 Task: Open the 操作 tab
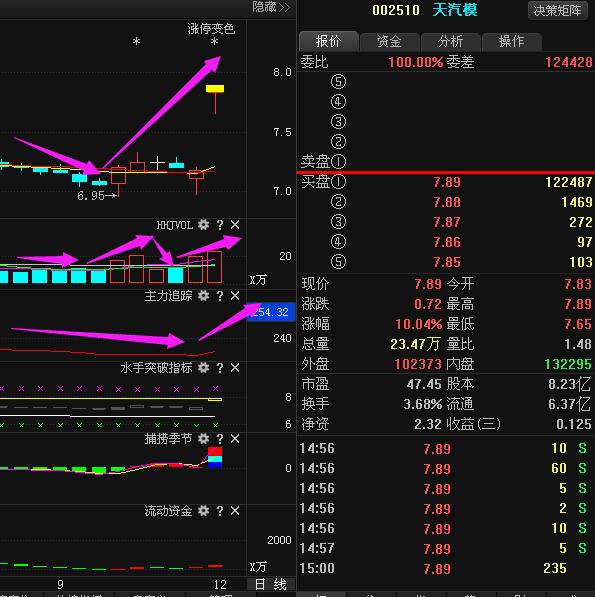tap(512, 41)
